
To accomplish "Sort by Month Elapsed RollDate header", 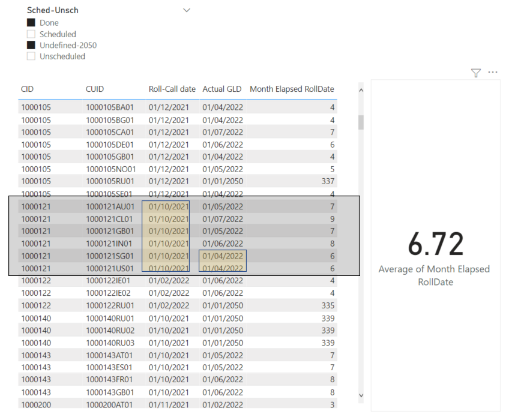I will (x=292, y=89).
